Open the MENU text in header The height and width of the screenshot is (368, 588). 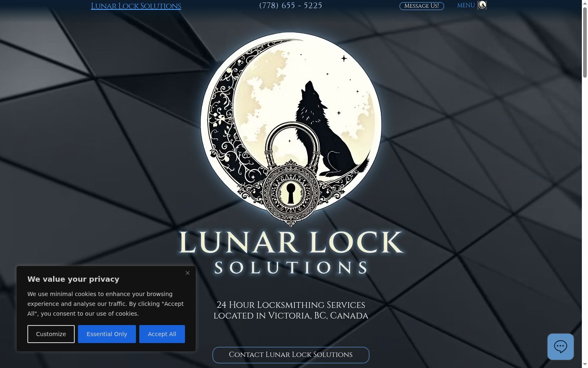pos(466,5)
